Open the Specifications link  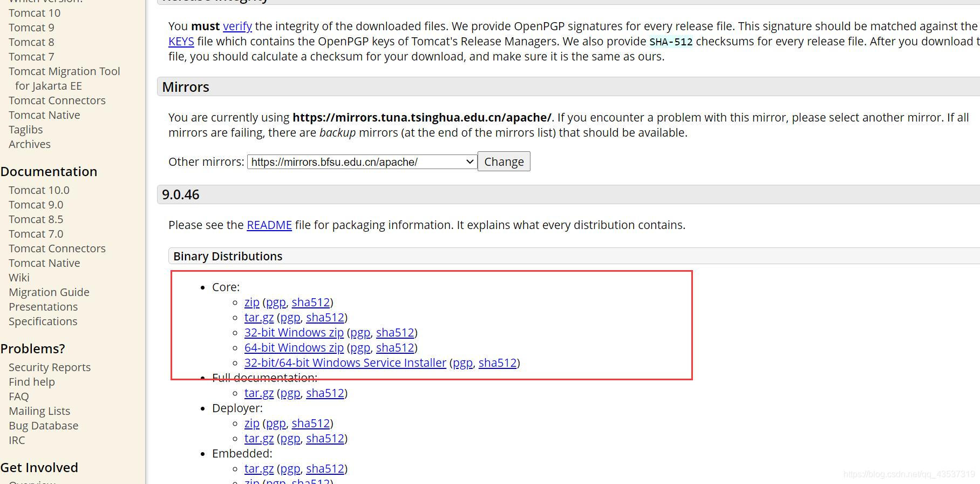[43, 321]
